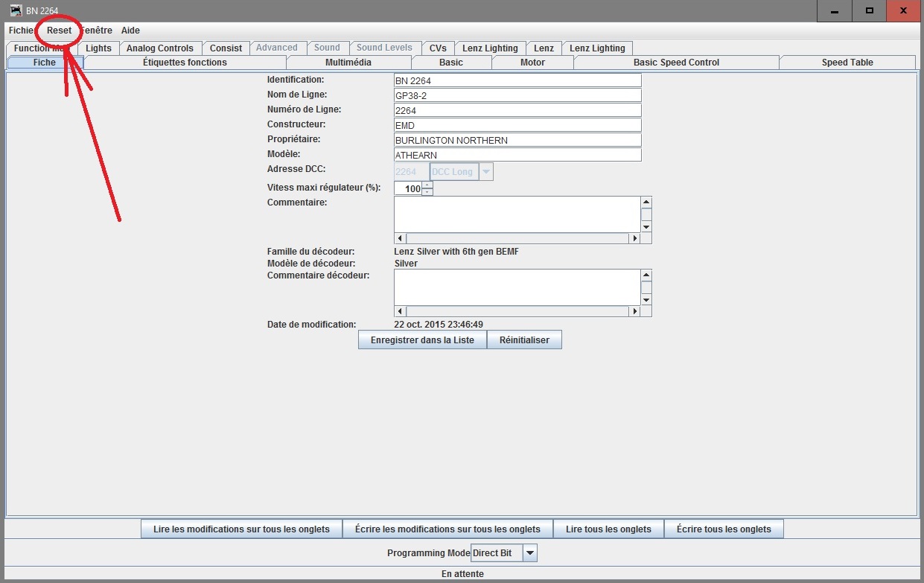Viewport: 924px width, 583px height.
Task: Open the Analog Controls tab
Action: point(160,48)
